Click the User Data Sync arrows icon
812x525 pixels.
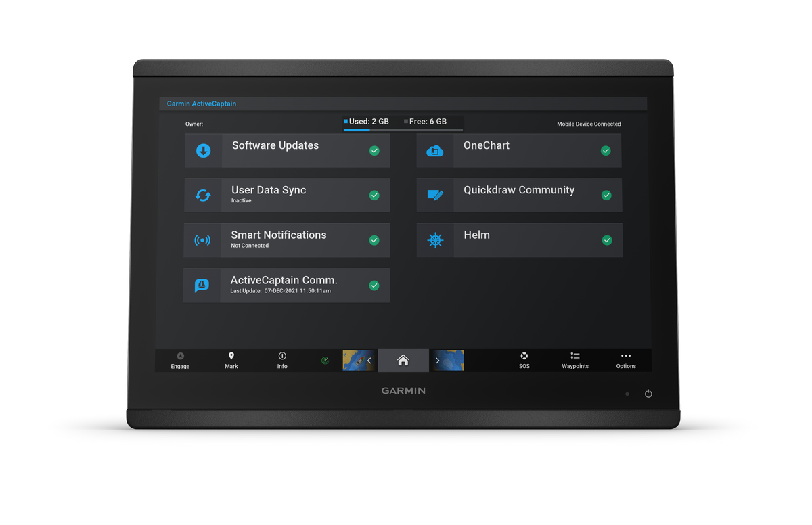(203, 196)
